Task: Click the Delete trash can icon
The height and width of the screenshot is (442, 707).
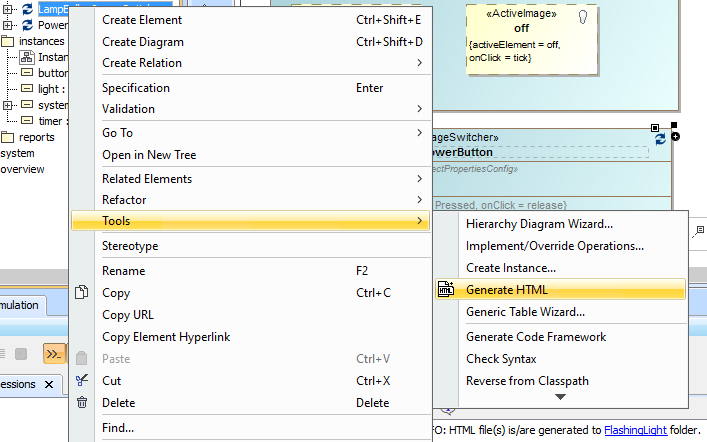Action: 82,403
